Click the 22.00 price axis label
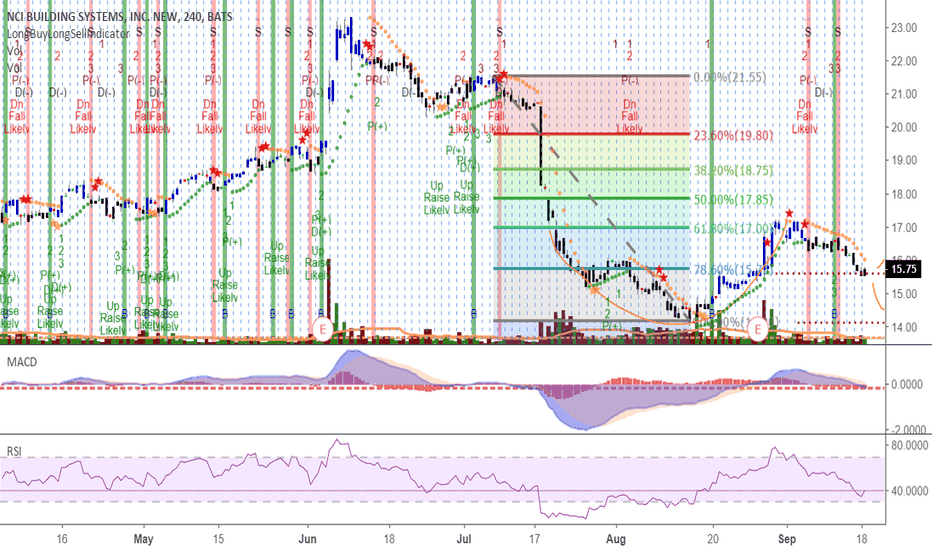932x550 pixels. (x=903, y=61)
